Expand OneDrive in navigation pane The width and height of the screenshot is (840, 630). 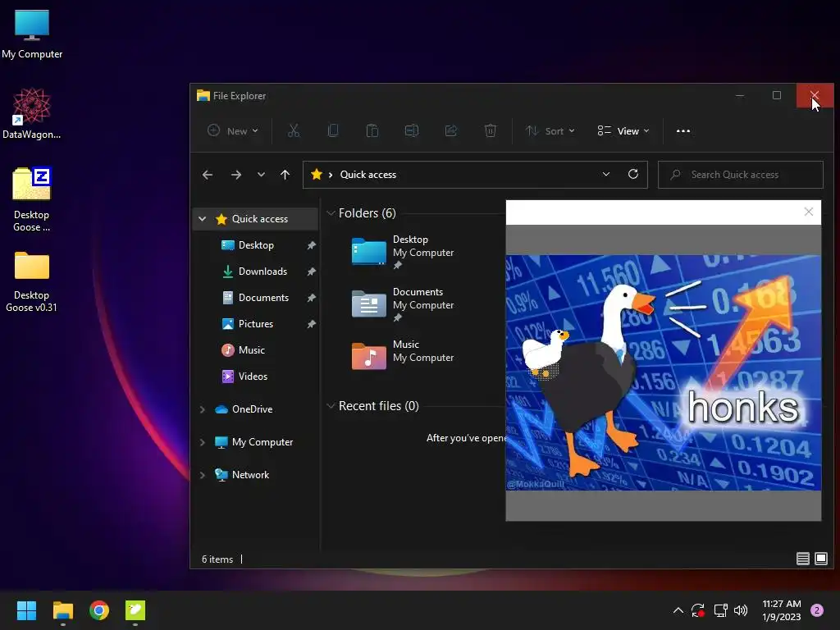[202, 409]
